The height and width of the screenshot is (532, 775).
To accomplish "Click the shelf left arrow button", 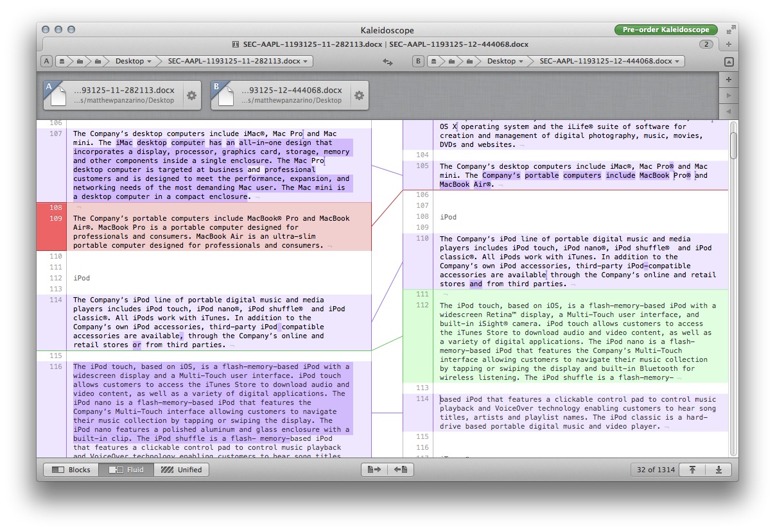I will click(728, 112).
